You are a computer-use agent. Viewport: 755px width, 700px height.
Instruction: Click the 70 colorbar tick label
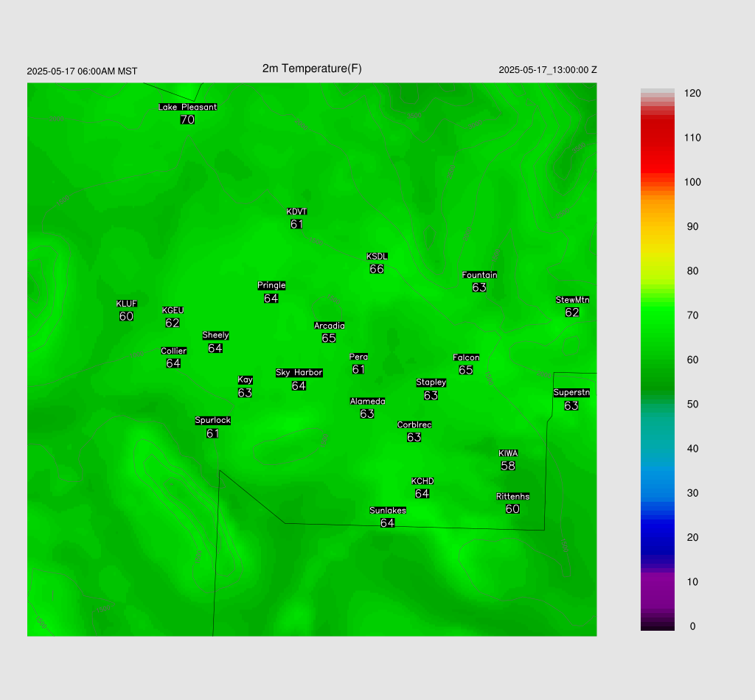click(692, 315)
